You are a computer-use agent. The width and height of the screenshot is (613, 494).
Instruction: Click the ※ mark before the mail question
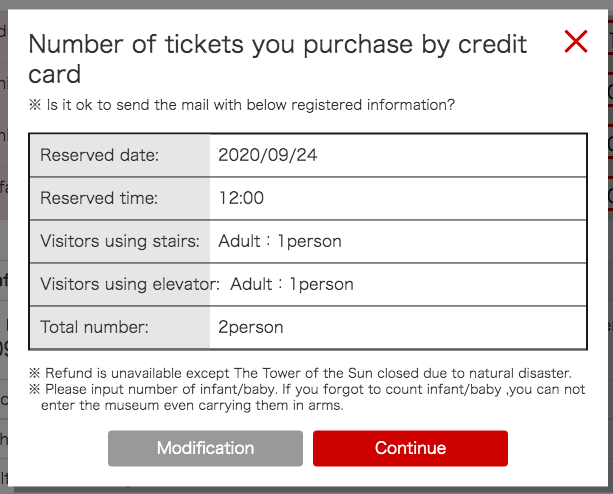point(35,105)
